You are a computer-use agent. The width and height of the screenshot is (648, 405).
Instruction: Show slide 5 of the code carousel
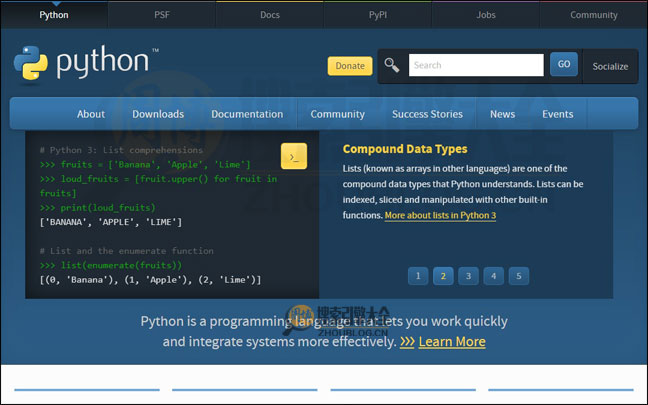[x=519, y=276]
